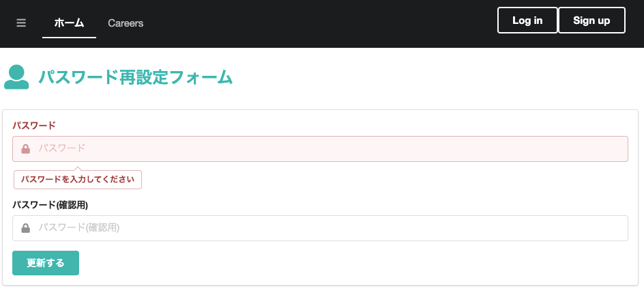
Task: Click the パスワード(確認用) field label
Action: 50,205
